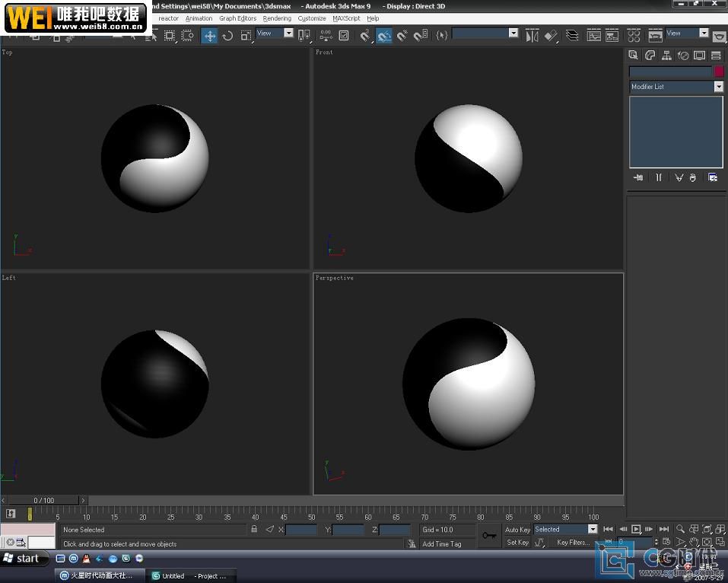Click the Zoom viewport tool

click(680, 529)
